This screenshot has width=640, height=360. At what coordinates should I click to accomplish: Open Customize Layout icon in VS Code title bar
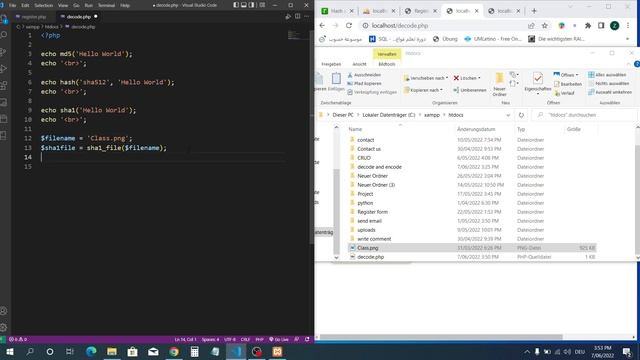pos(262,5)
